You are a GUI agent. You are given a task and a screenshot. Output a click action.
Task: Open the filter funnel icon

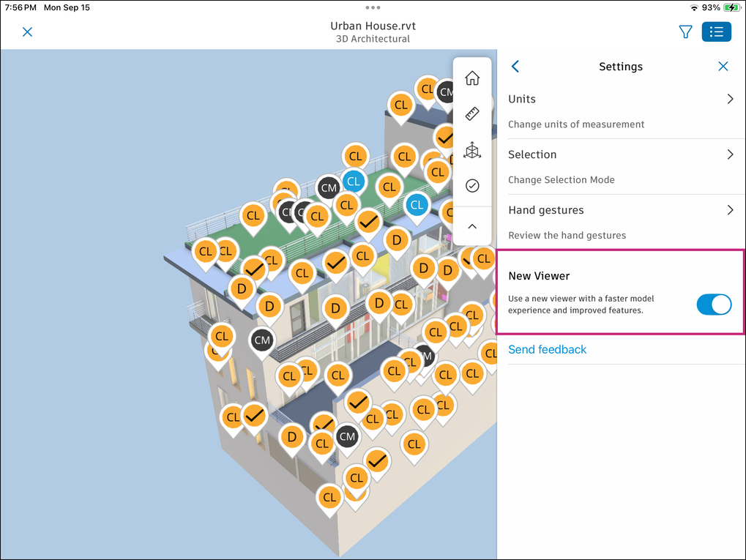pos(685,32)
